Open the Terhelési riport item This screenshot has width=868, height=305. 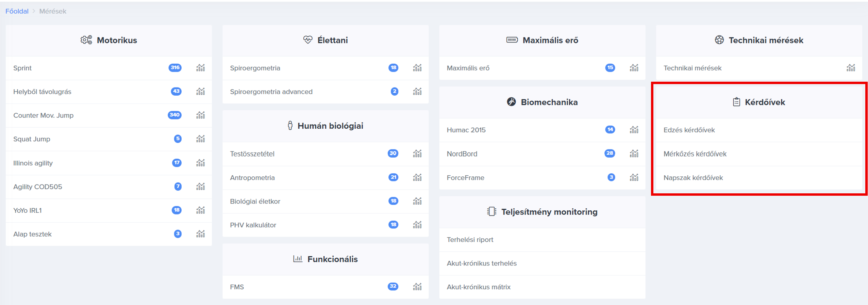coord(470,240)
